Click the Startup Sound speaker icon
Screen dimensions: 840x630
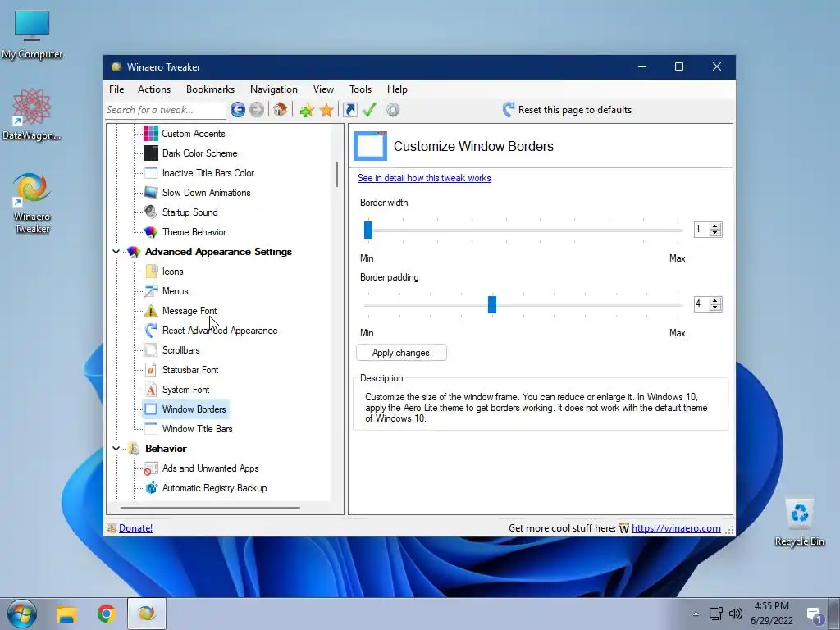151,212
